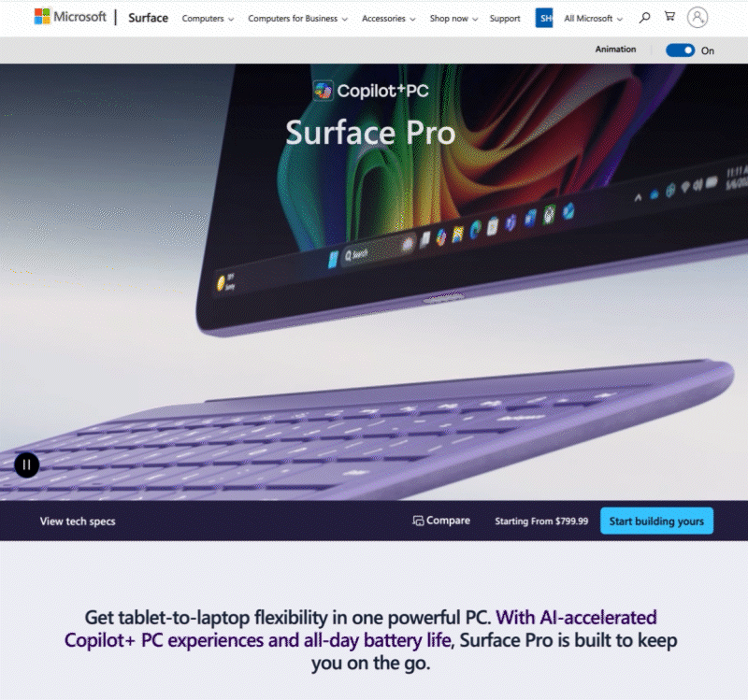Click the account sign-in avatar icon
748x700 pixels.
pos(697,18)
